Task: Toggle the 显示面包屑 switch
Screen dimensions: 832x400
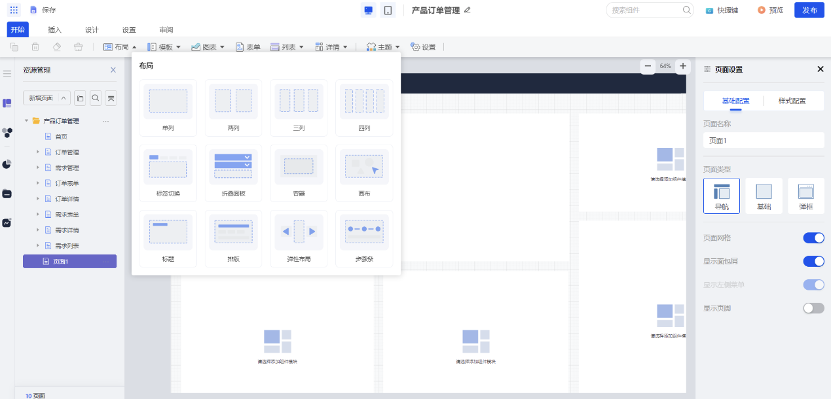Action: coord(813,261)
